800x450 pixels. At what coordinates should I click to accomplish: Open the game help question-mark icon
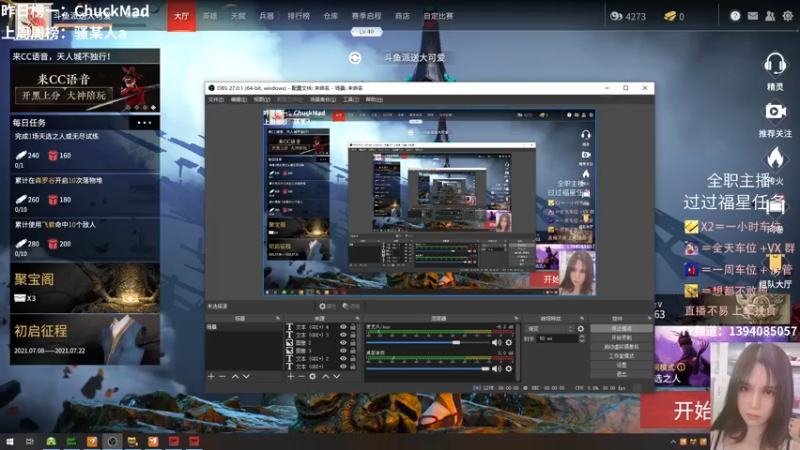pos(735,16)
